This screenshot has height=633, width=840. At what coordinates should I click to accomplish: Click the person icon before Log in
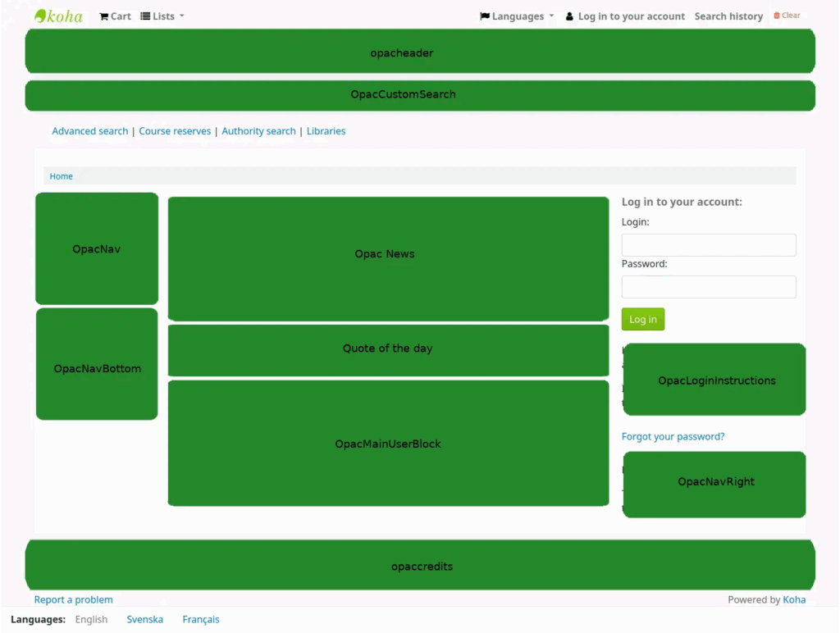[x=569, y=16]
